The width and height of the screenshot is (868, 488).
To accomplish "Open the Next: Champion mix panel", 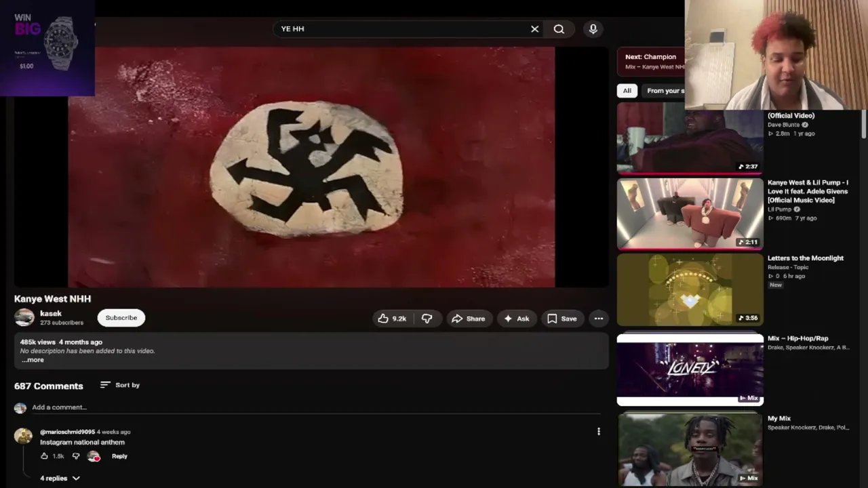I will (651, 62).
